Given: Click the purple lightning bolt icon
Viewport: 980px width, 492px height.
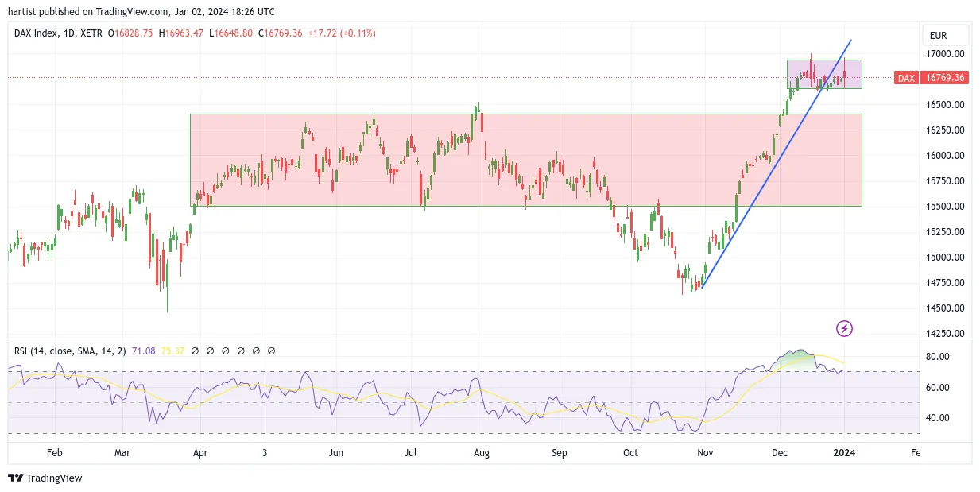Looking at the screenshot, I should pyautogui.click(x=845, y=328).
